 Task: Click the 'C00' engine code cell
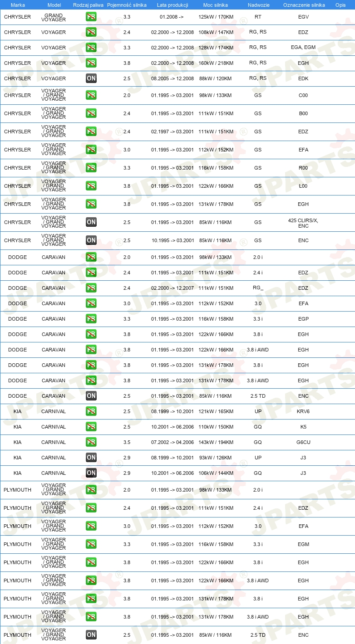point(303,95)
